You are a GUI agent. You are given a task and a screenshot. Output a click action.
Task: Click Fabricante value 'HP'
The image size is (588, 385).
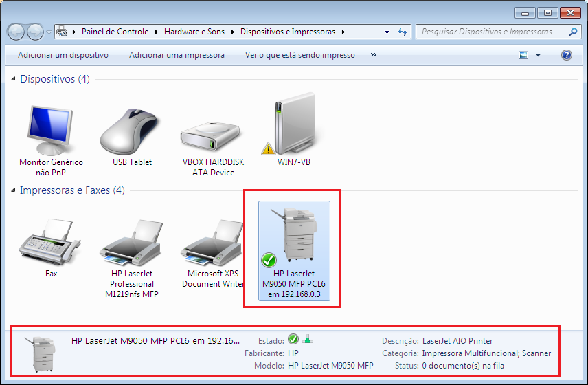pyautogui.click(x=293, y=353)
